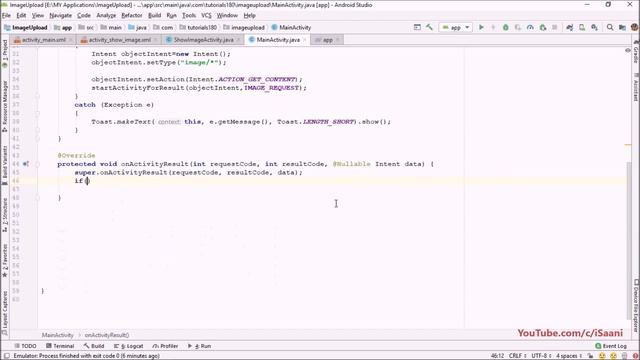Click Apply Changes icon next to Run

tap(493, 27)
